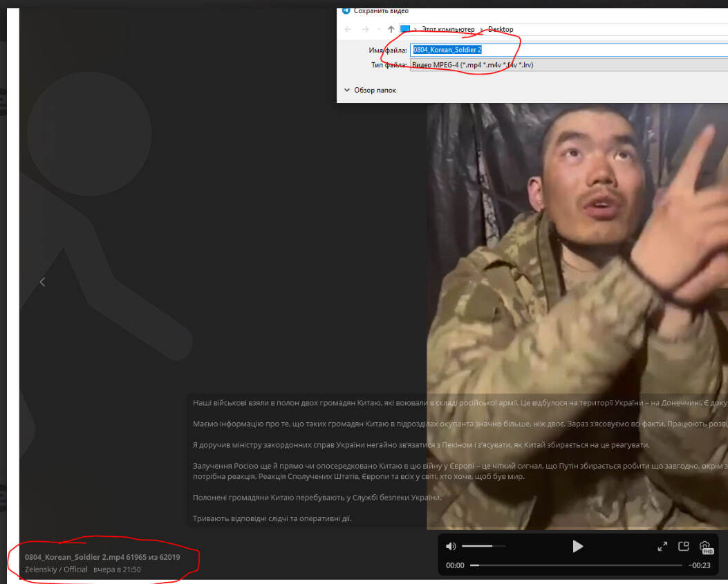728x584 pixels.
Task: Play the video in the media viewer
Action: 578,547
